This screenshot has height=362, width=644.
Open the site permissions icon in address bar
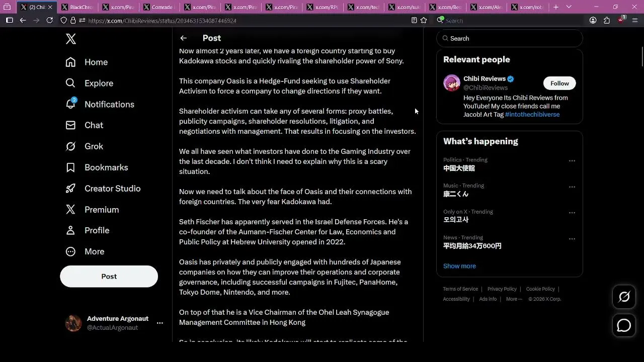(x=82, y=20)
